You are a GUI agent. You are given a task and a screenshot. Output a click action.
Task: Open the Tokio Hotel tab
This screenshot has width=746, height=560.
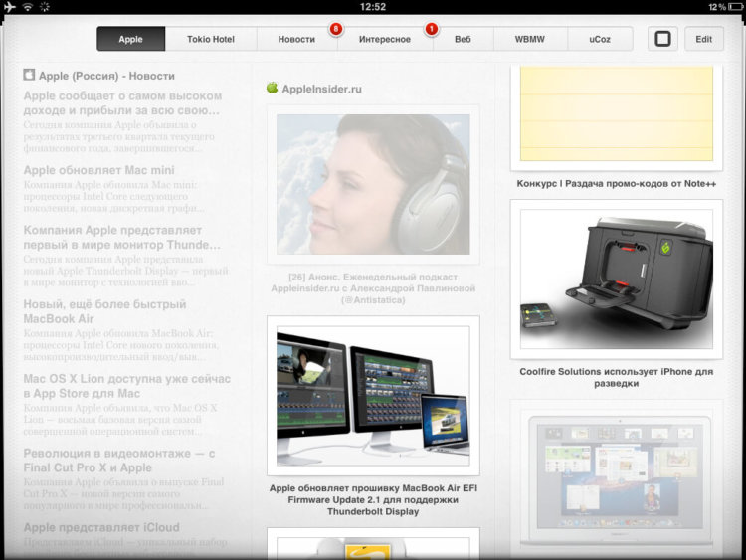(211, 39)
